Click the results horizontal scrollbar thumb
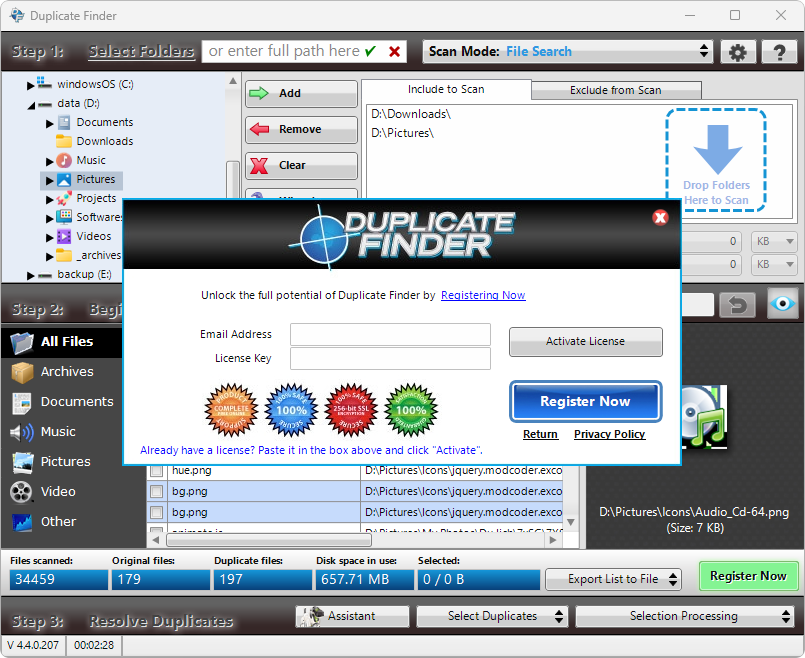 pos(269,540)
